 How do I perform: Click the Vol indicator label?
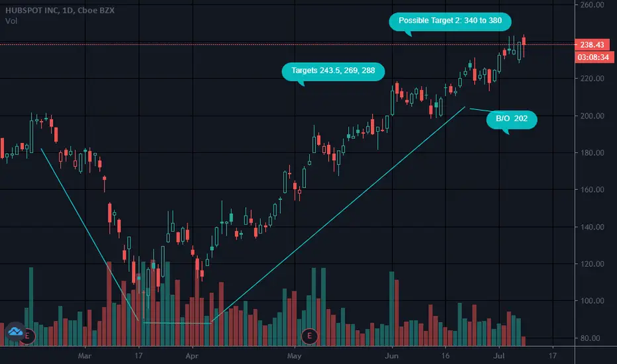11,21
